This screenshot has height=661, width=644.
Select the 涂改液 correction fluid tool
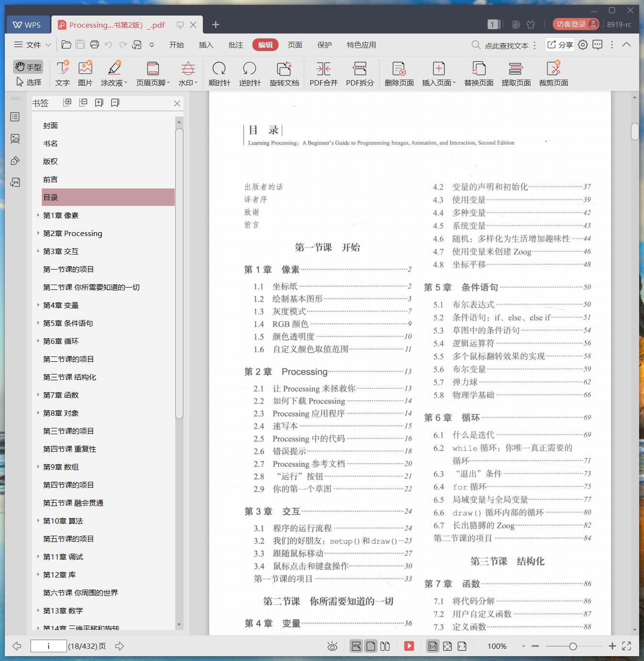coord(114,73)
